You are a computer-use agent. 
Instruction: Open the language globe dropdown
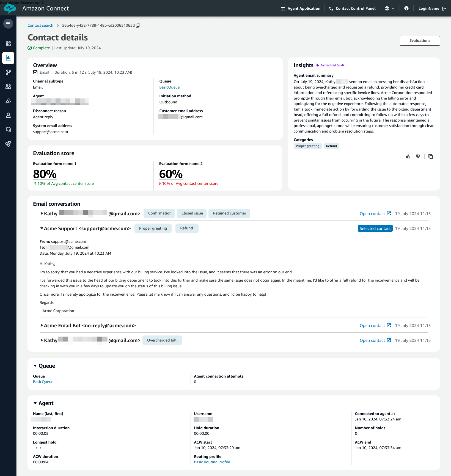pos(389,8)
